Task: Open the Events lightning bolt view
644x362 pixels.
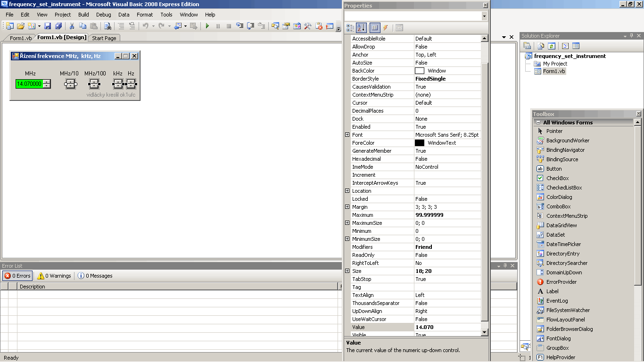Action: (x=385, y=28)
